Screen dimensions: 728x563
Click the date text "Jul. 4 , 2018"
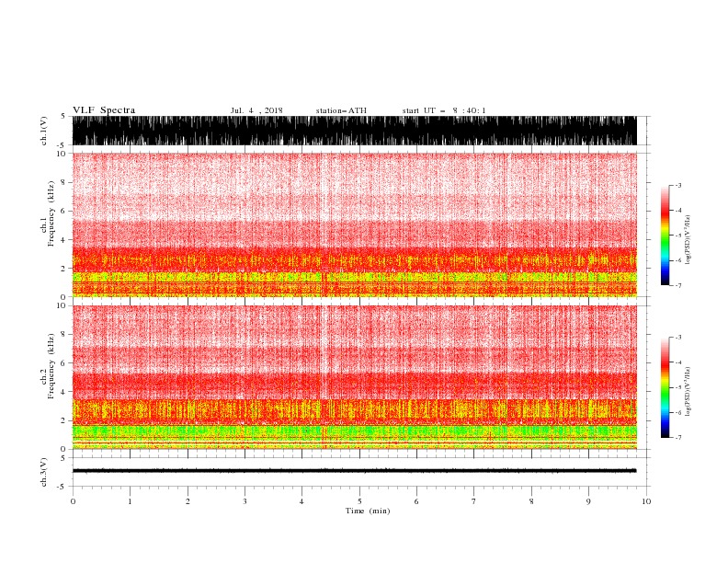point(256,110)
